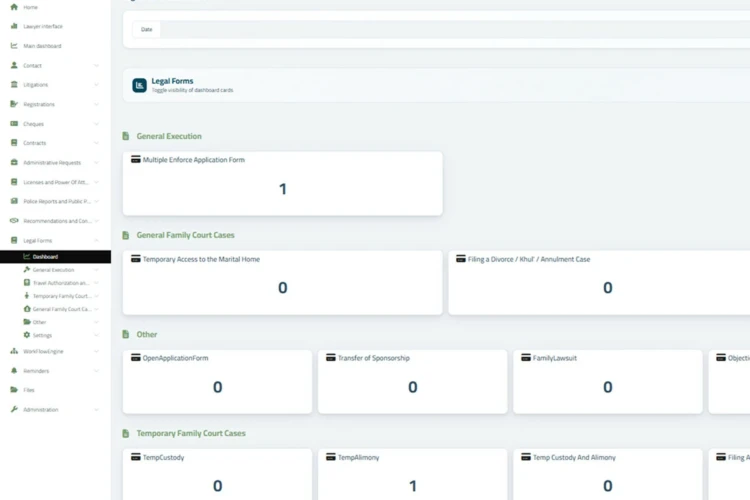Open the Temp Custody And Alimony card
The width and height of the screenshot is (750, 500).
607,475
